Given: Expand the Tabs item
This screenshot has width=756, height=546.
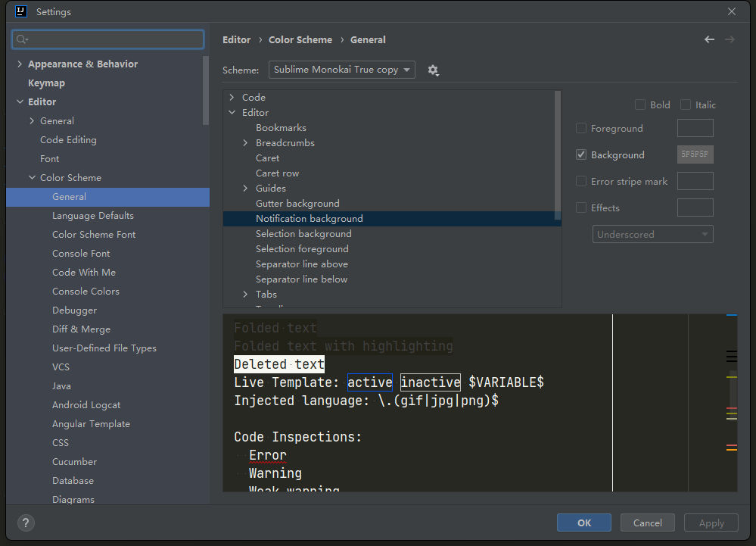Looking at the screenshot, I should coord(245,295).
